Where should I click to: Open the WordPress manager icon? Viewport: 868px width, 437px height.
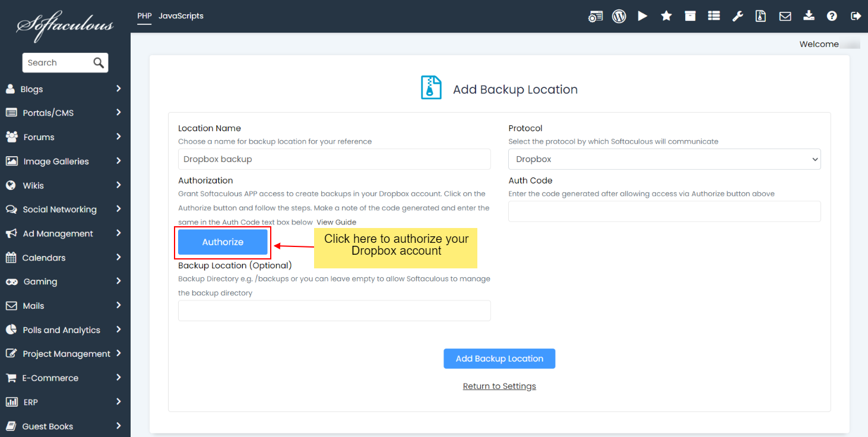619,16
